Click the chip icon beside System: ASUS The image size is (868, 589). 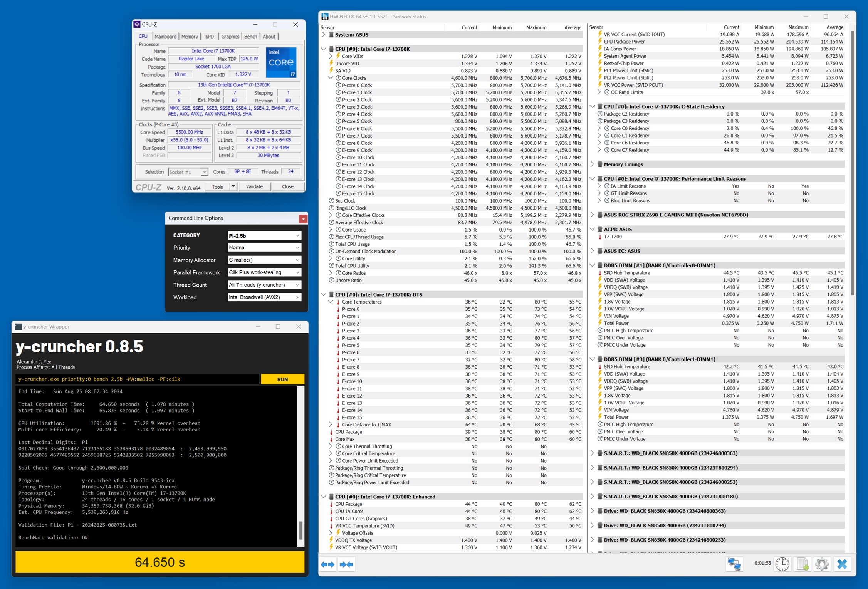331,35
